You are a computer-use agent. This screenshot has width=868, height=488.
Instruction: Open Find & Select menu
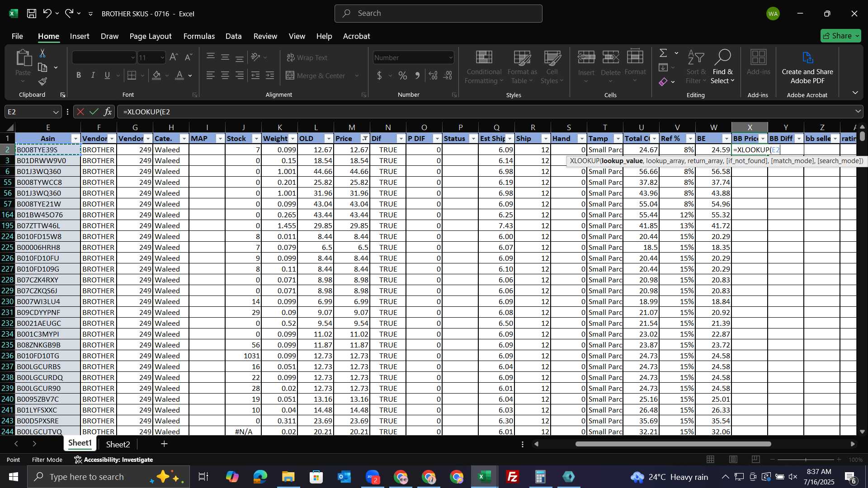pyautogui.click(x=722, y=68)
